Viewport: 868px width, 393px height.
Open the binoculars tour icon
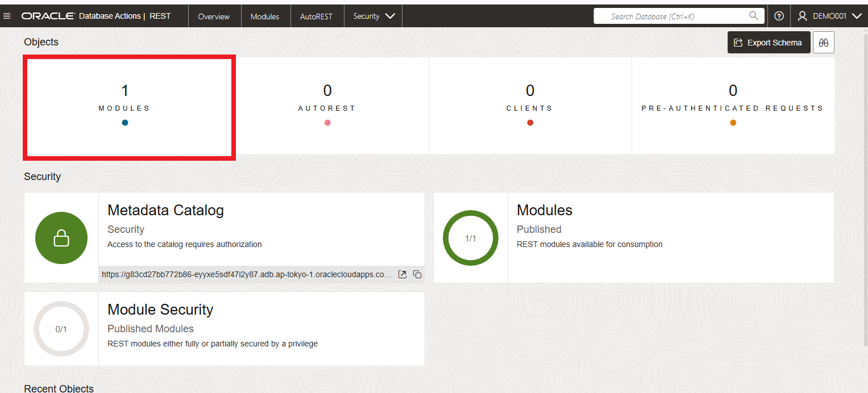point(824,43)
